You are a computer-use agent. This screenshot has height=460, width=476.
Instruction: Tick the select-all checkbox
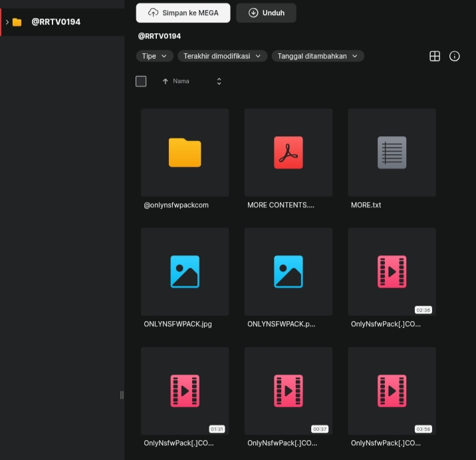coord(141,81)
